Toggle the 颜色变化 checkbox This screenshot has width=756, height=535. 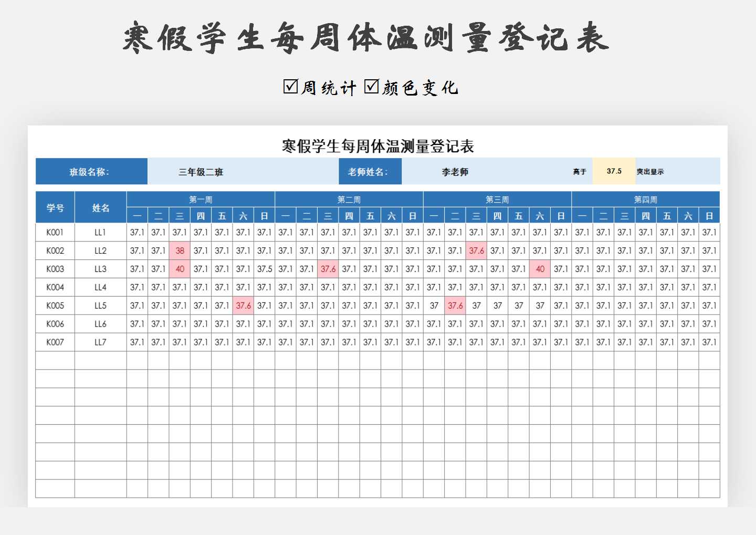click(371, 86)
